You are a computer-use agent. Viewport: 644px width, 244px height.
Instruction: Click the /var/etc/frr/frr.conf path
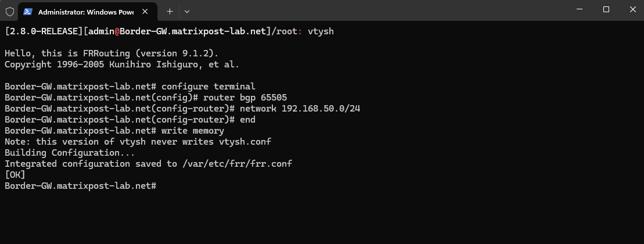click(237, 163)
